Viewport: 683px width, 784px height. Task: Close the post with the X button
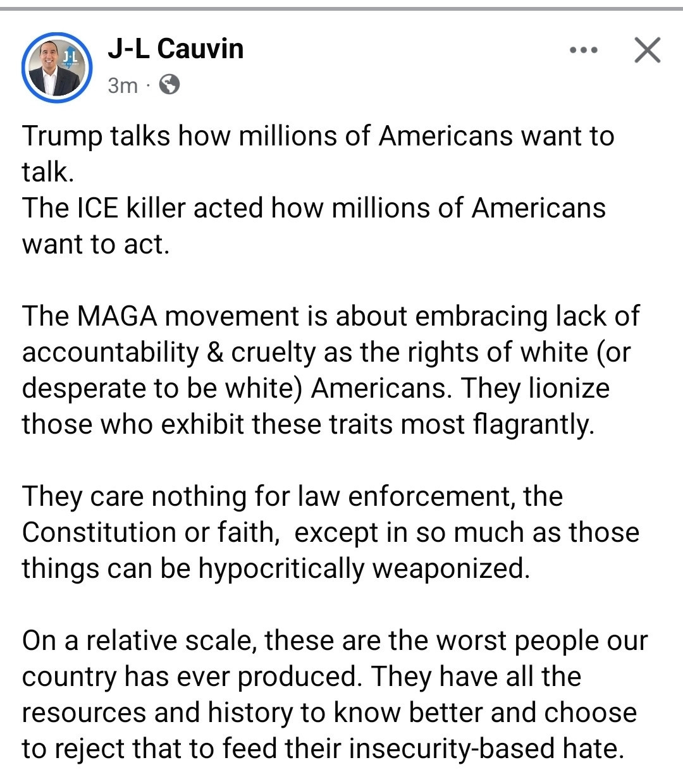click(647, 50)
